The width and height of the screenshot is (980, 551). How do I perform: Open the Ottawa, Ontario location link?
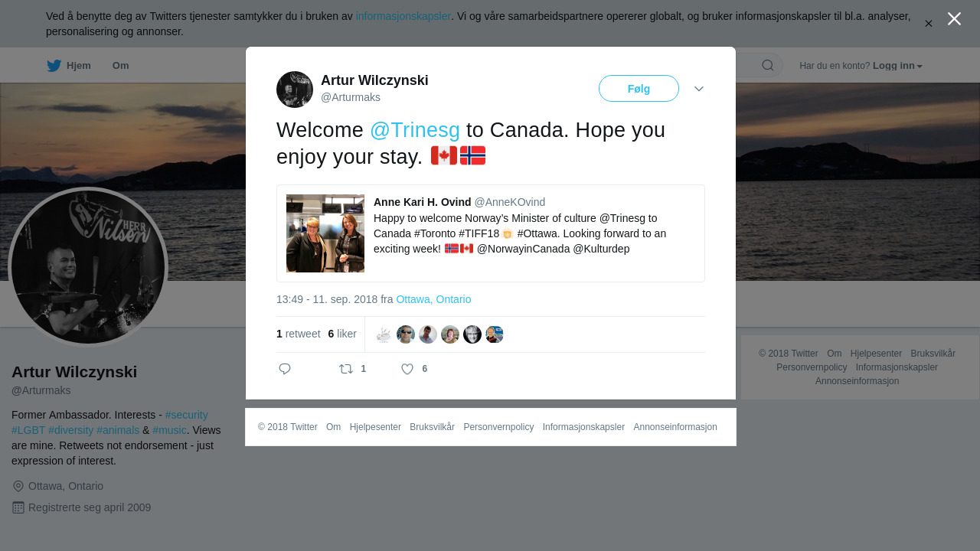(433, 299)
